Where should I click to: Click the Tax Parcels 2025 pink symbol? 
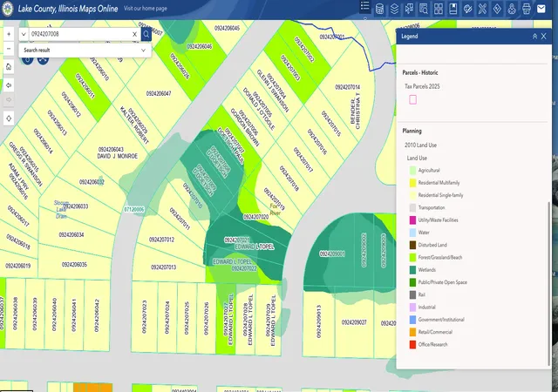coord(412,99)
